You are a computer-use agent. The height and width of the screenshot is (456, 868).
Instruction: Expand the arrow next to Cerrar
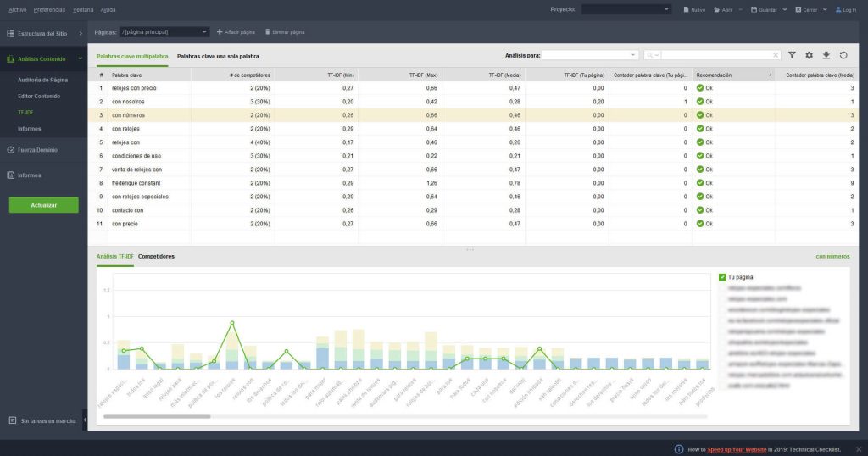(825, 10)
